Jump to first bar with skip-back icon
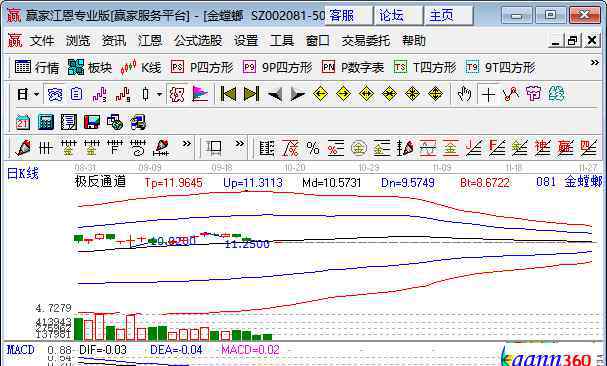Viewport: 607px width, 366px height. pyautogui.click(x=228, y=94)
